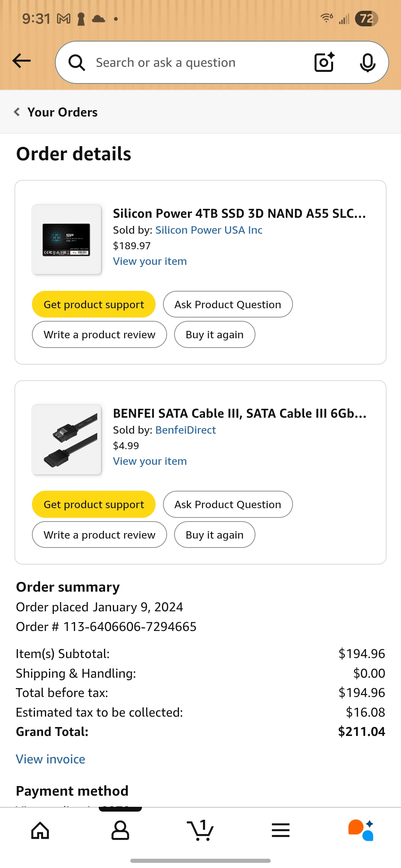401x868 pixels.
Task: Open the hamburger menu tab
Action: 281,830
